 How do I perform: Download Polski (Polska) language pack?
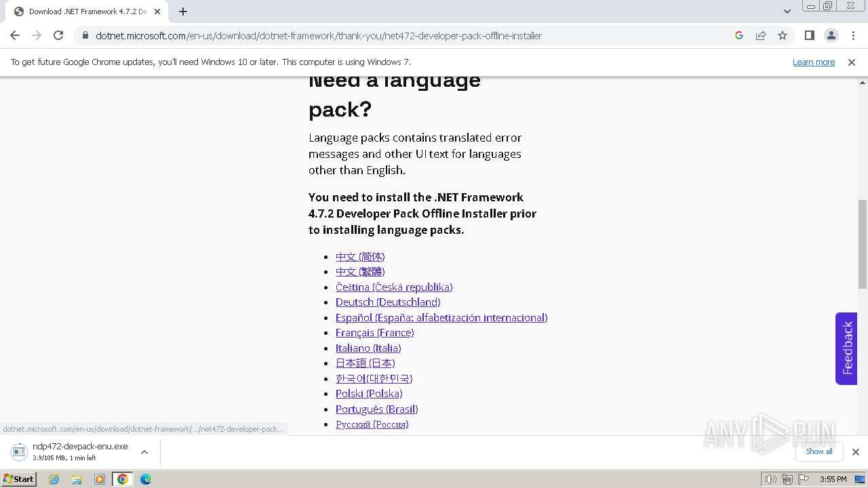[369, 394]
